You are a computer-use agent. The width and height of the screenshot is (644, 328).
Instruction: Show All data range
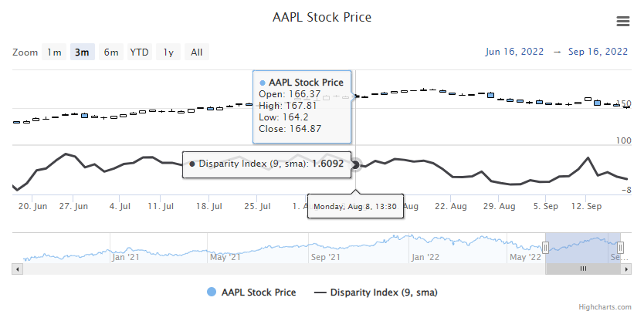[x=196, y=52]
